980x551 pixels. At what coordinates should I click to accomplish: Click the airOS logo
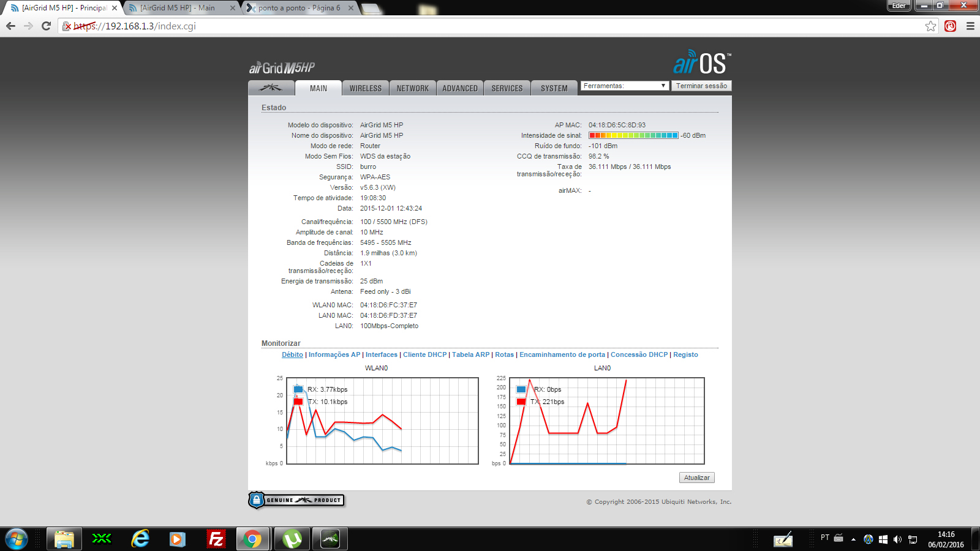(x=702, y=62)
